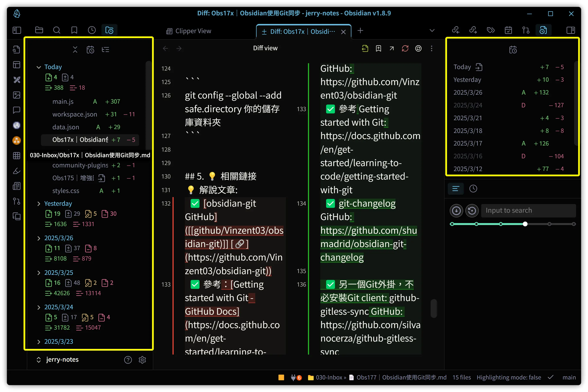
Task: Click the calendar-clock icon in the right panel
Action: 513,50
